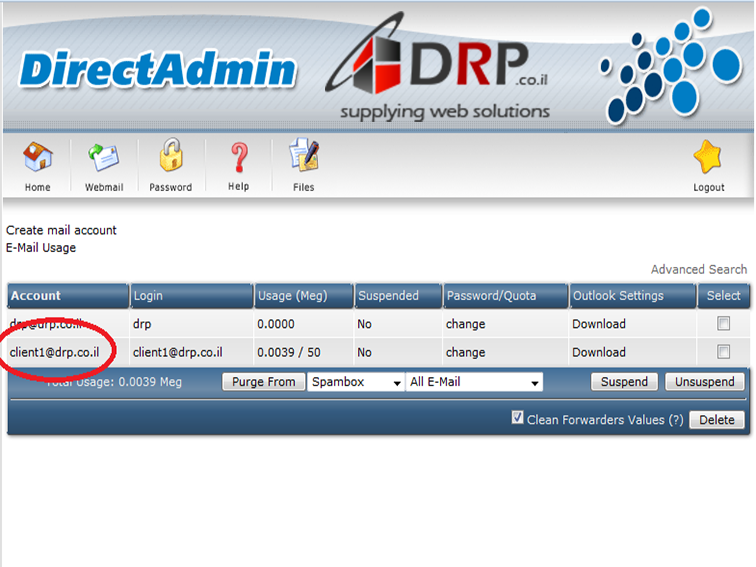Image resolution: width=756 pixels, height=567 pixels.
Task: Sort by the Account column header
Action: [36, 296]
